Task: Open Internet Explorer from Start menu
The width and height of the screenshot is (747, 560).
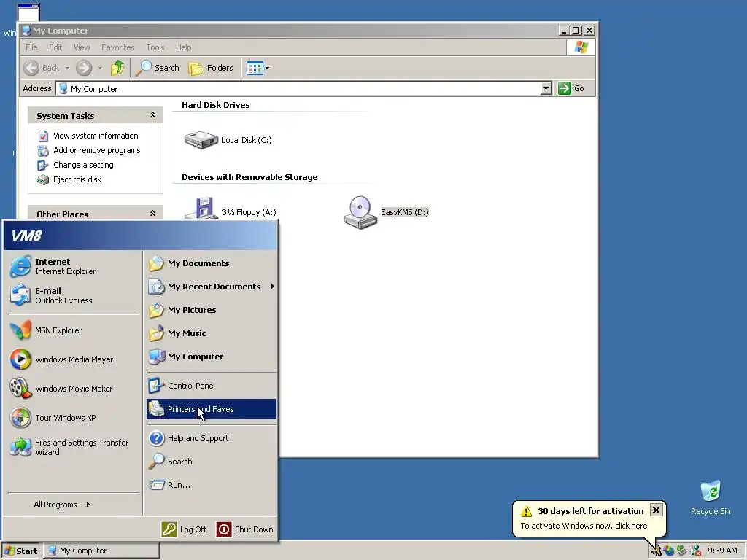Action: [74, 266]
